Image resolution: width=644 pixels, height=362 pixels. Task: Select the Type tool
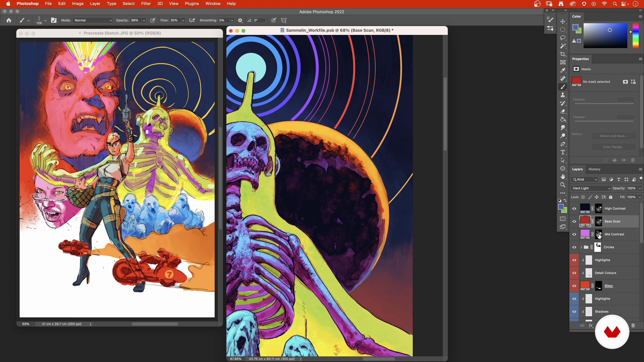pyautogui.click(x=563, y=152)
